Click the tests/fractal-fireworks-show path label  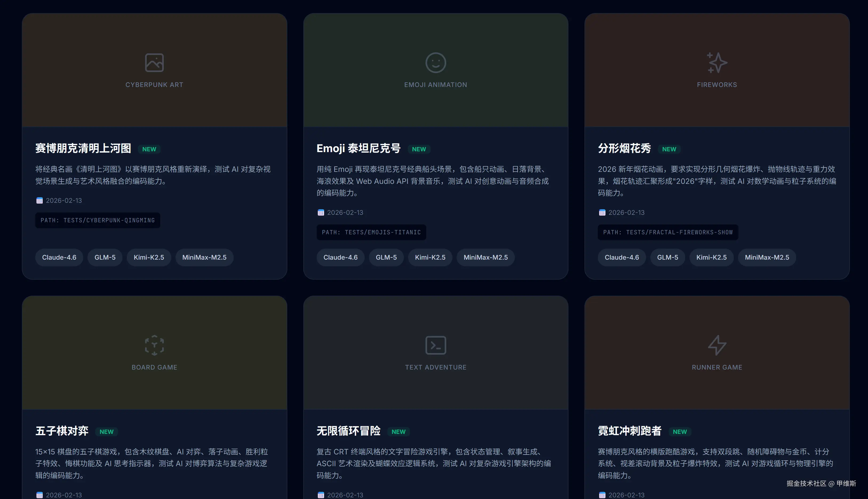click(668, 232)
